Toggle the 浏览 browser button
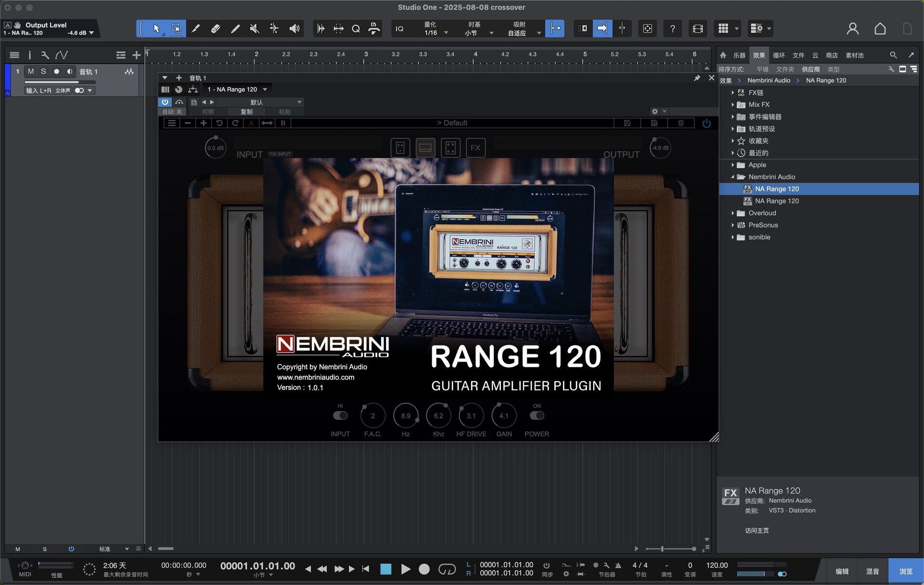924x585 pixels. [x=906, y=572]
